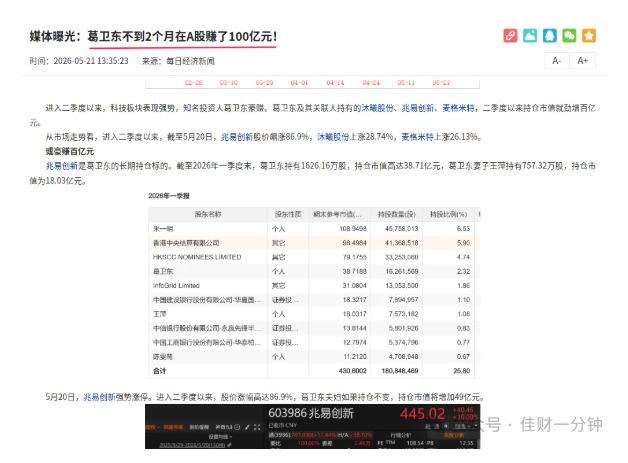Click the '持股比例(%)' column header
The height and width of the screenshot is (463, 628).
[x=448, y=214]
